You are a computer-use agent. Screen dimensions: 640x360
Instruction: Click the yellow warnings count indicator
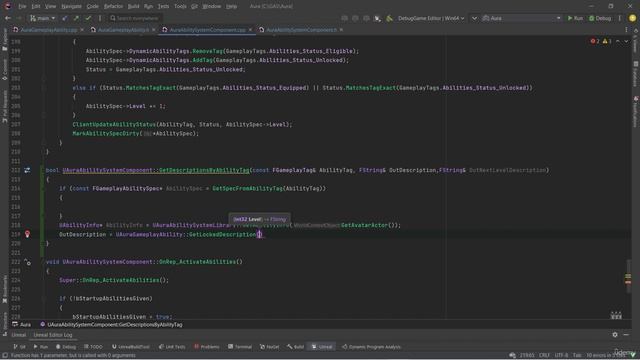607,41
